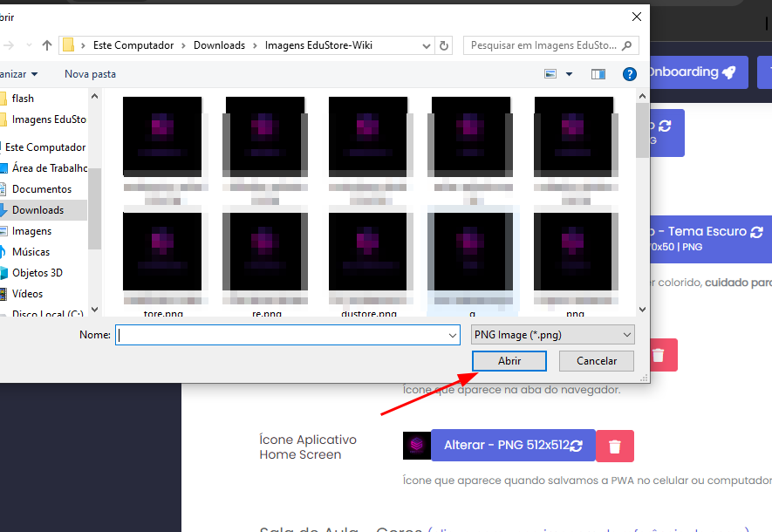Refresh the folder address bar
This screenshot has height=532, width=772.
[445, 45]
